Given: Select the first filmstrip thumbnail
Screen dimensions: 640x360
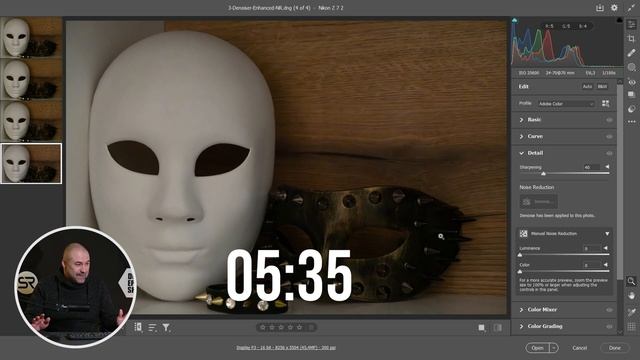Looking at the screenshot, I should coord(31,37).
